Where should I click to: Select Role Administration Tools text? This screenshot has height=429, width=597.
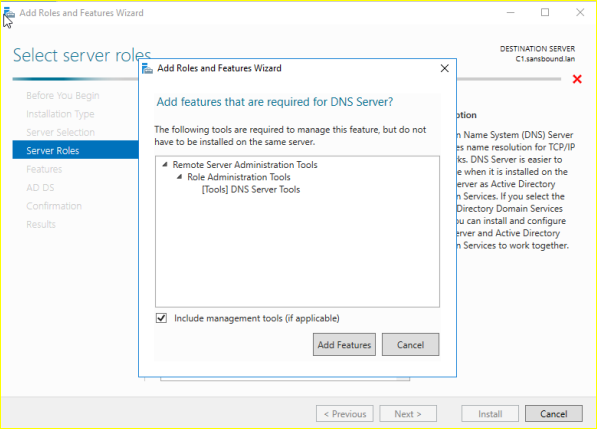tap(239, 177)
